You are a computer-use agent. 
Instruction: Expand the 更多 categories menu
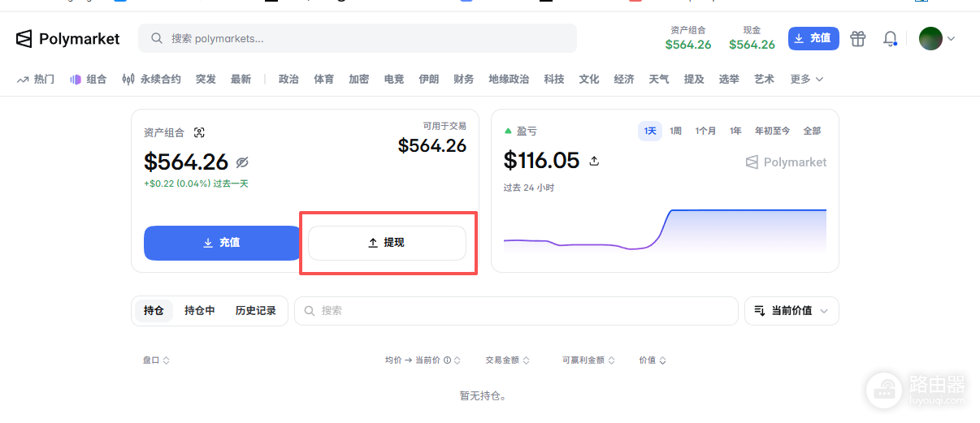807,80
